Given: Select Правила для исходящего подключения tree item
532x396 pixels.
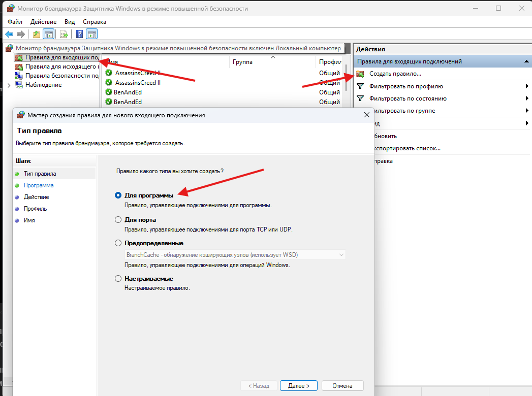Looking at the screenshot, I should pos(57,67).
